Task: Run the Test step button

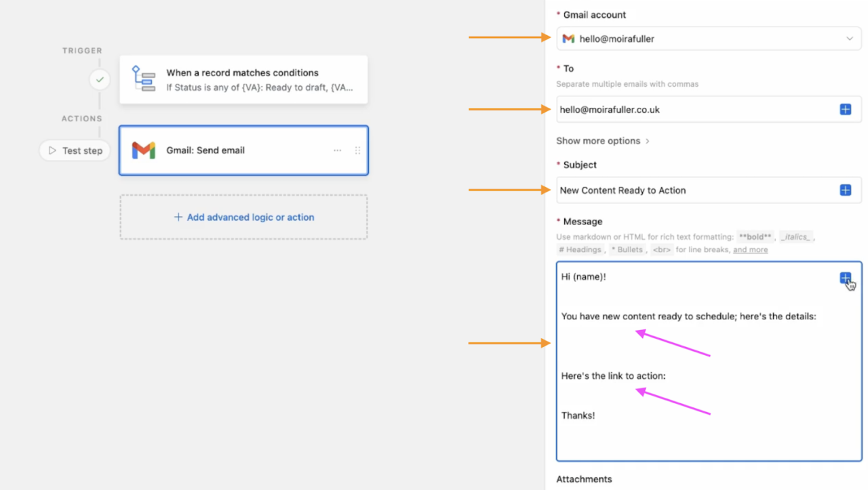Action: click(x=74, y=150)
